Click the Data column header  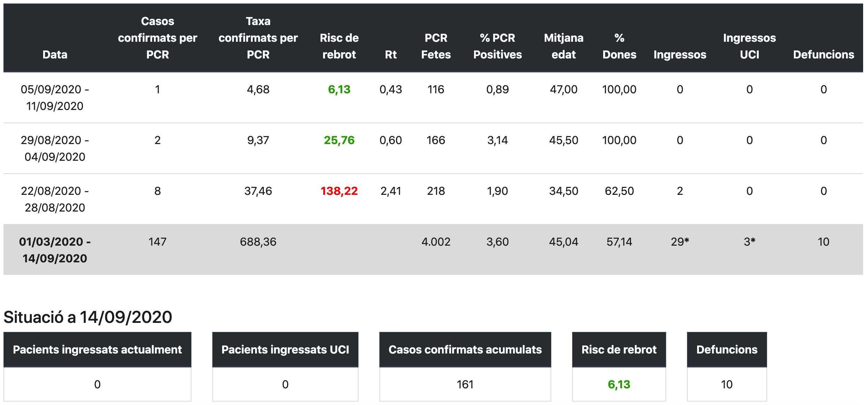click(x=55, y=55)
